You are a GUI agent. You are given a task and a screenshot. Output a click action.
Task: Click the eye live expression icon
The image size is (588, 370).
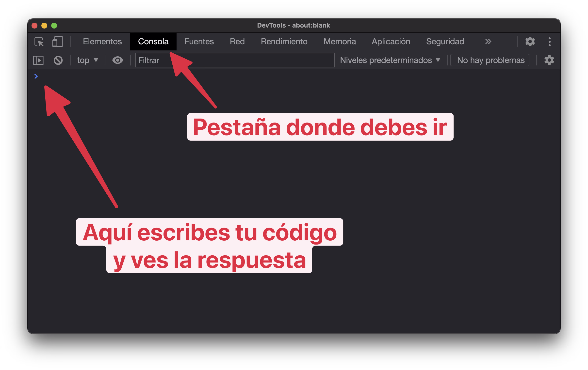tap(117, 60)
